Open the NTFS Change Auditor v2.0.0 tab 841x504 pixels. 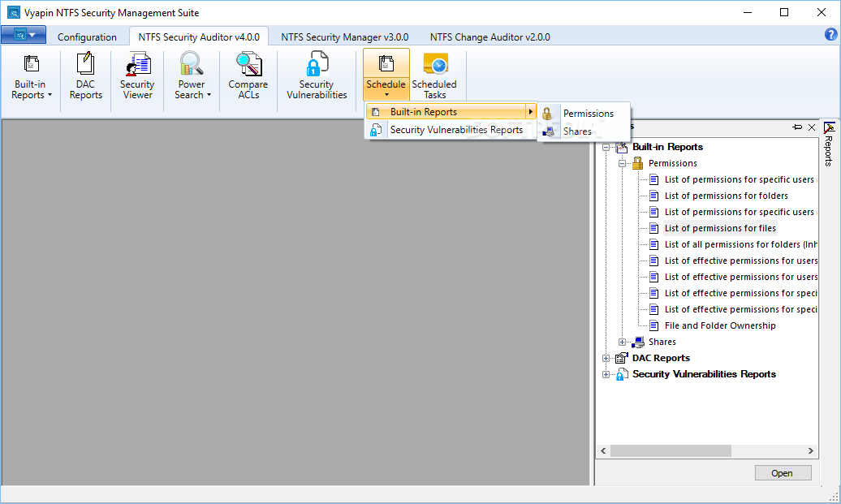coord(490,37)
